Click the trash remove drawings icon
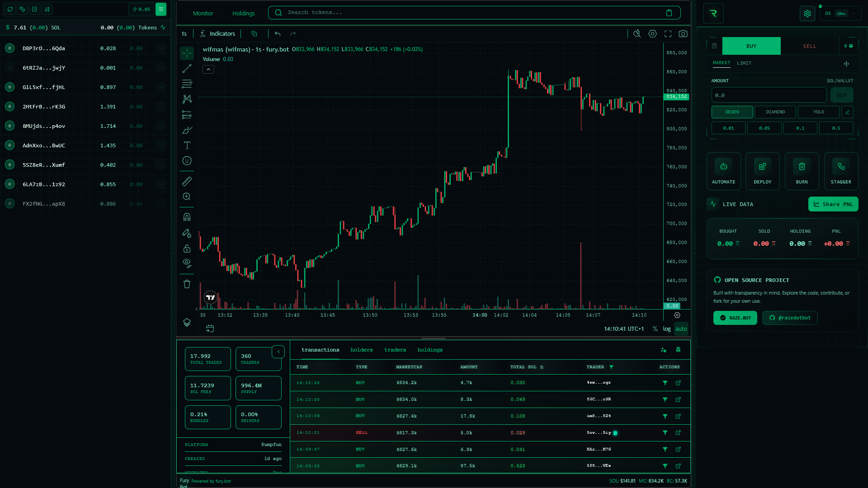Screen dimensions: 868x488 point(187,284)
